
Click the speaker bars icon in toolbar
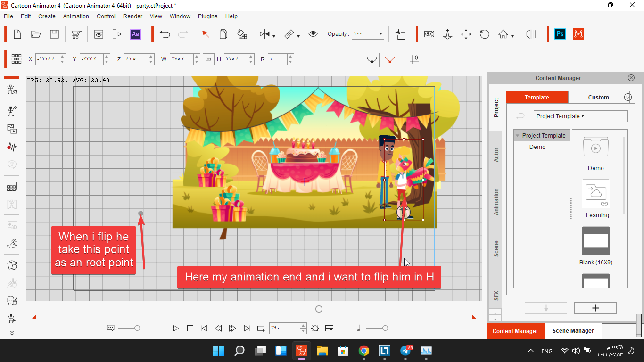[531, 34]
